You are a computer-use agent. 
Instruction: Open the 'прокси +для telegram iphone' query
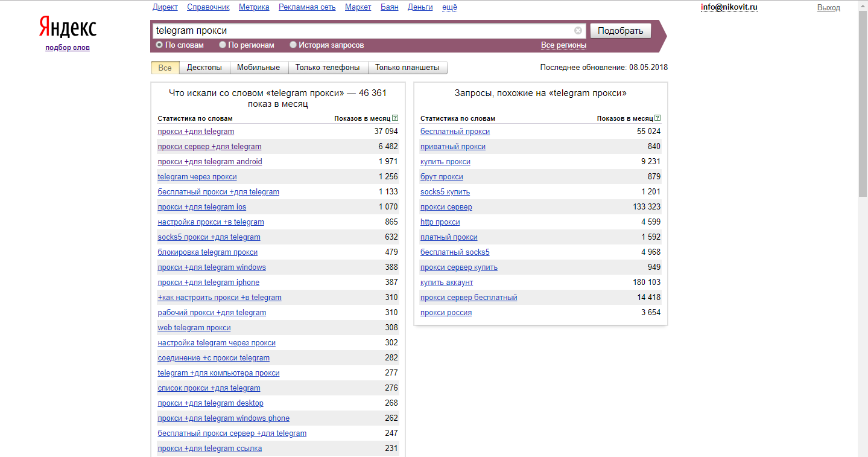[209, 283]
